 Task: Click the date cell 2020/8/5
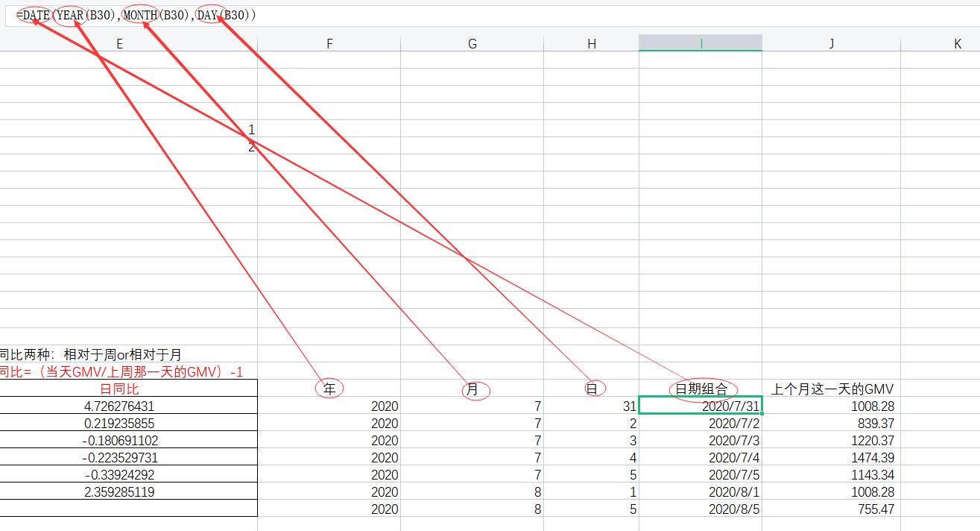[701, 509]
